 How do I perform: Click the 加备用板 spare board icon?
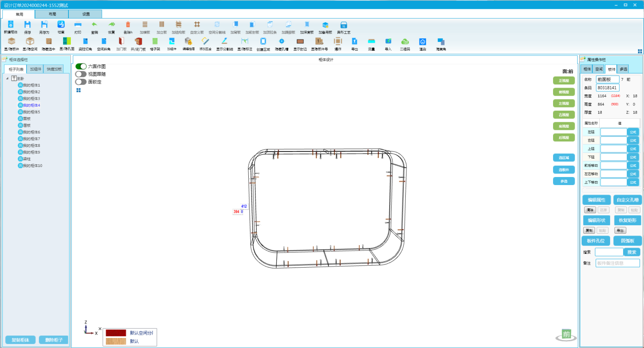pyautogui.click(x=325, y=25)
